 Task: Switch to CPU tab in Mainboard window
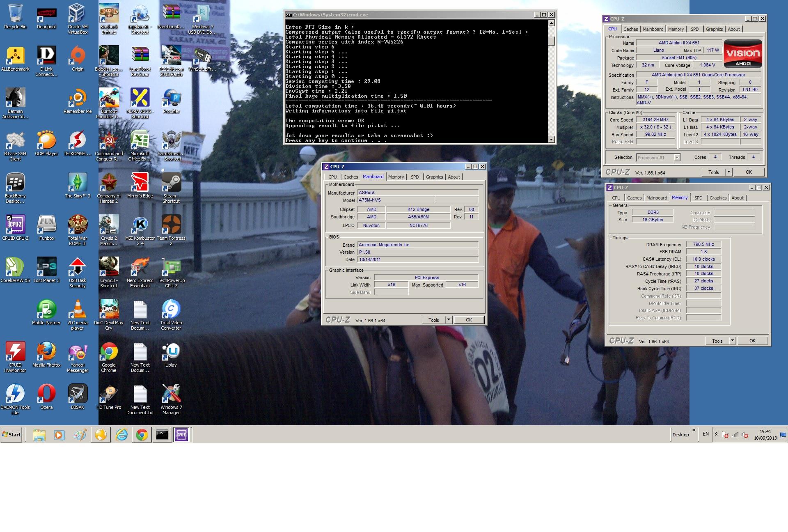pos(332,177)
